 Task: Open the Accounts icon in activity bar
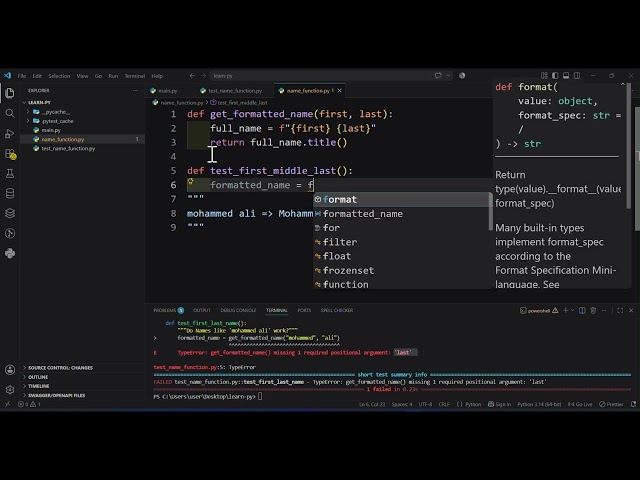click(10, 370)
